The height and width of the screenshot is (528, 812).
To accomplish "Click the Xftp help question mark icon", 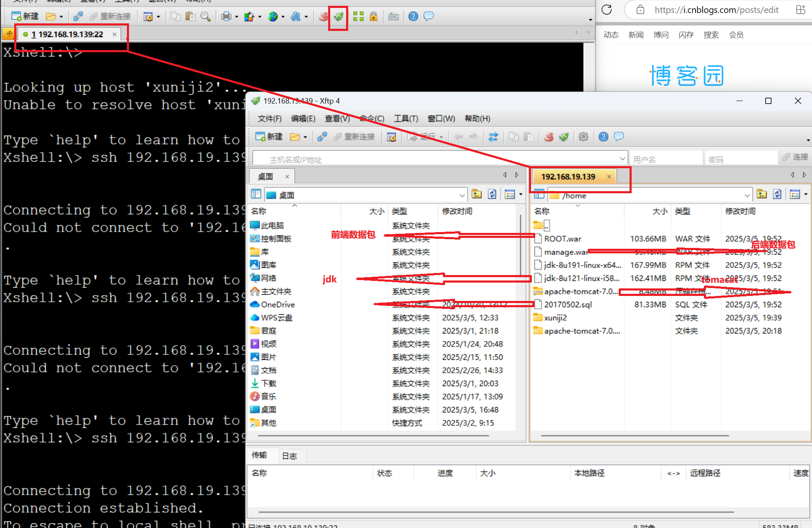I will [x=603, y=137].
